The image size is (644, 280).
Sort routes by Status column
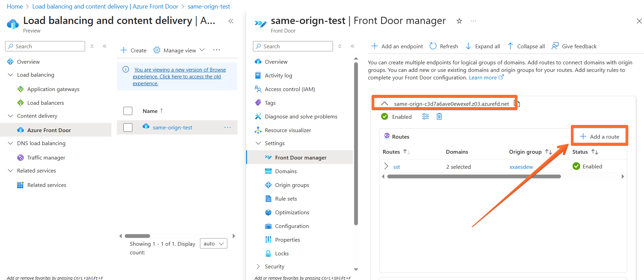tap(595, 152)
